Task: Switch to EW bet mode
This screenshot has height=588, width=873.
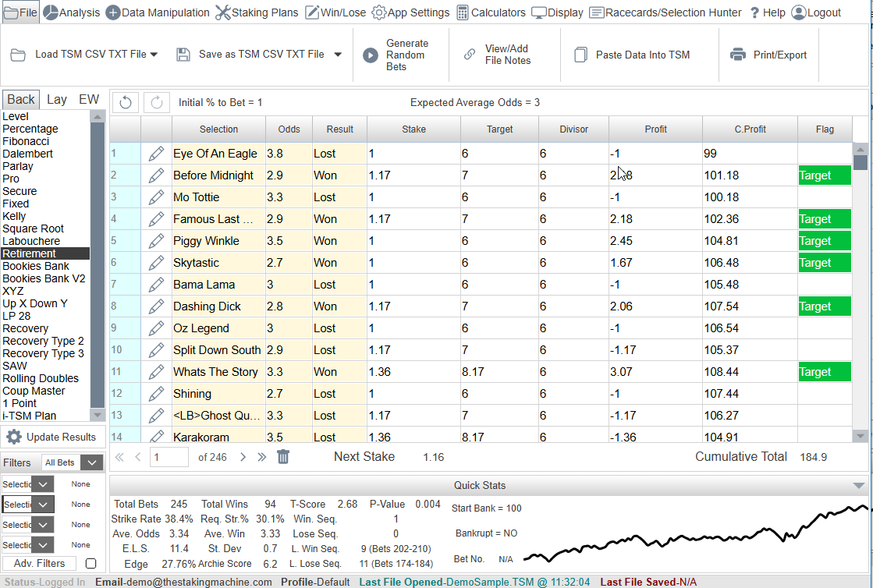Action: (x=88, y=99)
